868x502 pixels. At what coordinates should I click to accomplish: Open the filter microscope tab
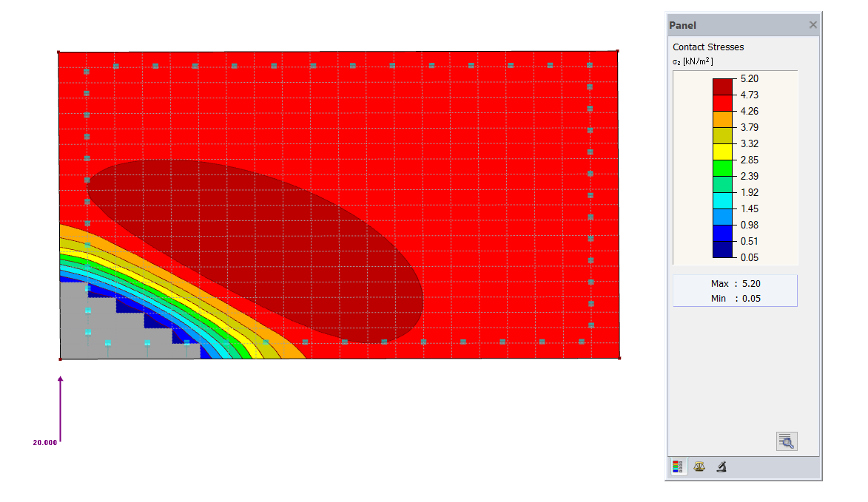(x=721, y=467)
